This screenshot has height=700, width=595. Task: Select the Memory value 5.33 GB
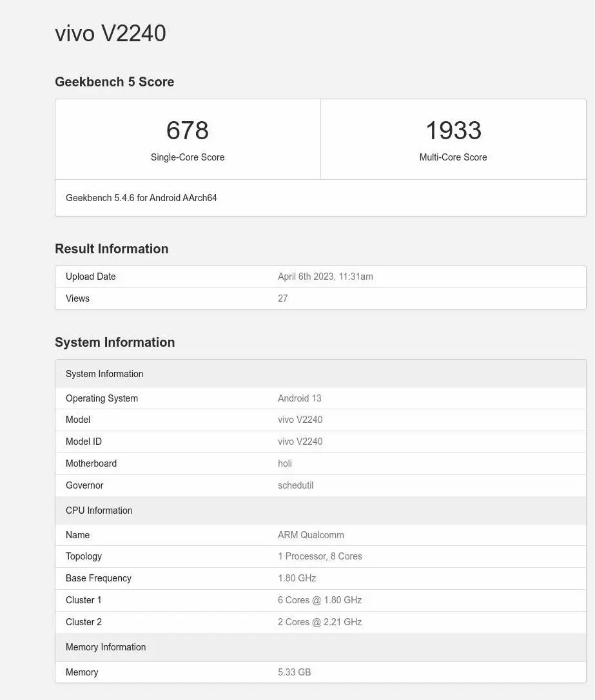click(294, 672)
